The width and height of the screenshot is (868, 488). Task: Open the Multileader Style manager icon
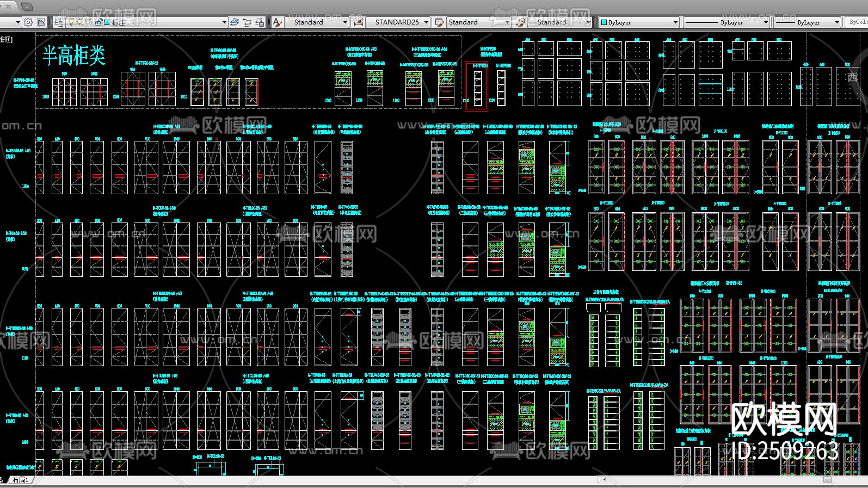pos(521,22)
